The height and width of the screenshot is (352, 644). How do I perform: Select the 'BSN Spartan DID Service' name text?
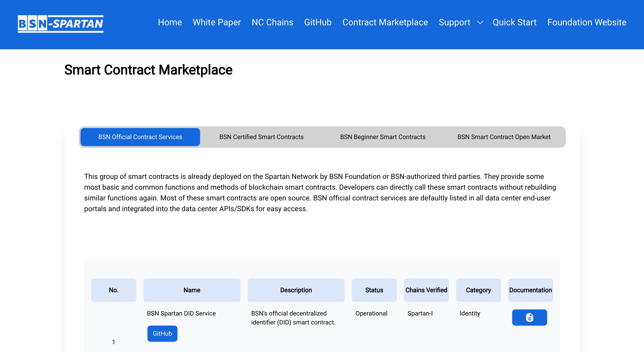pos(181,313)
